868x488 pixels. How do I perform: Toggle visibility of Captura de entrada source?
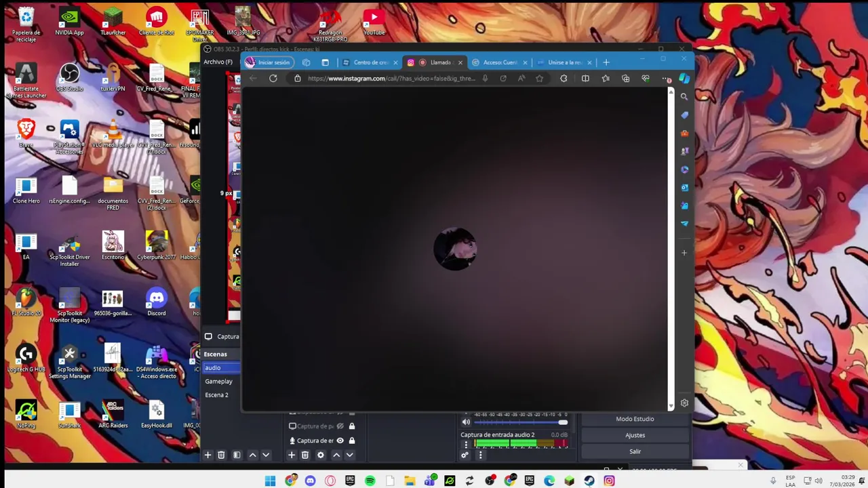tap(340, 441)
